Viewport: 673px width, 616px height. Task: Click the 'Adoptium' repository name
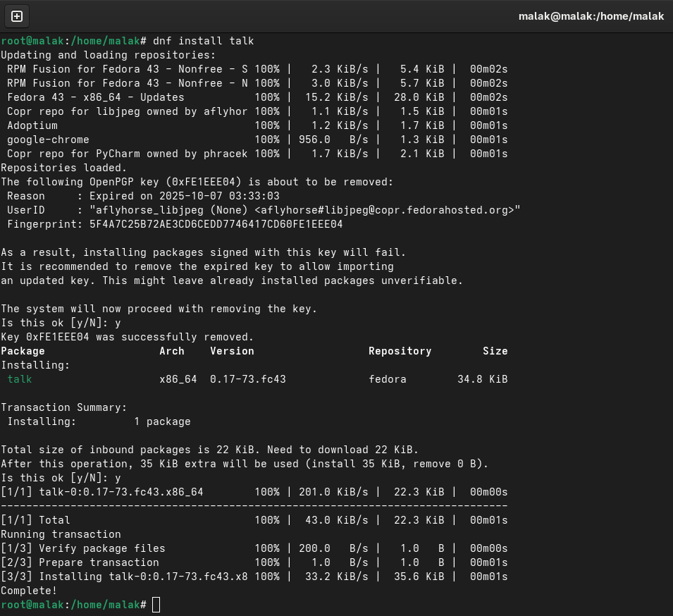[x=32, y=125]
